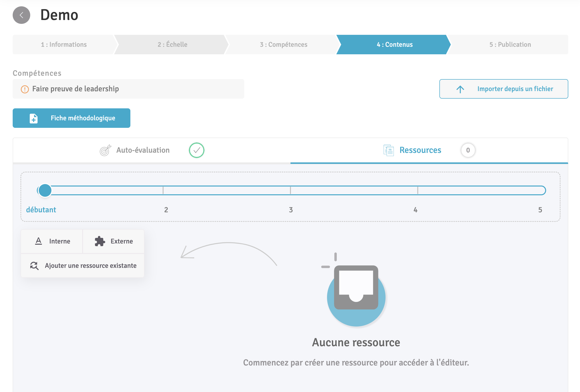Click the upload arrow icon for import
Image resolution: width=580 pixels, height=392 pixels.
pyautogui.click(x=460, y=89)
